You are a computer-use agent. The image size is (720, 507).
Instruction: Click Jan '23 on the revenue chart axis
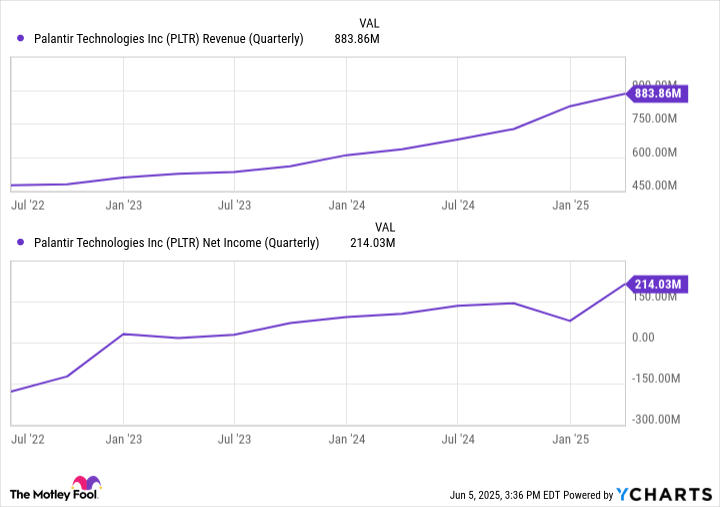124,205
